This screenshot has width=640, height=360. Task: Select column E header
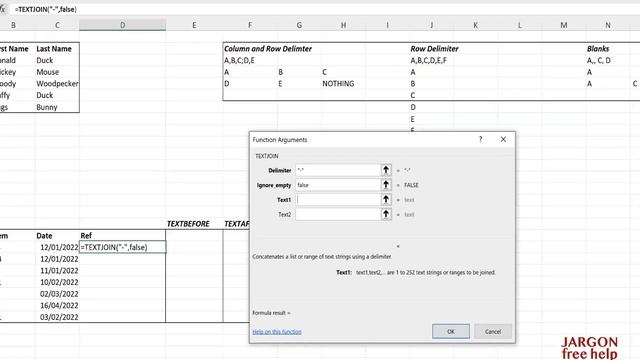194,25
